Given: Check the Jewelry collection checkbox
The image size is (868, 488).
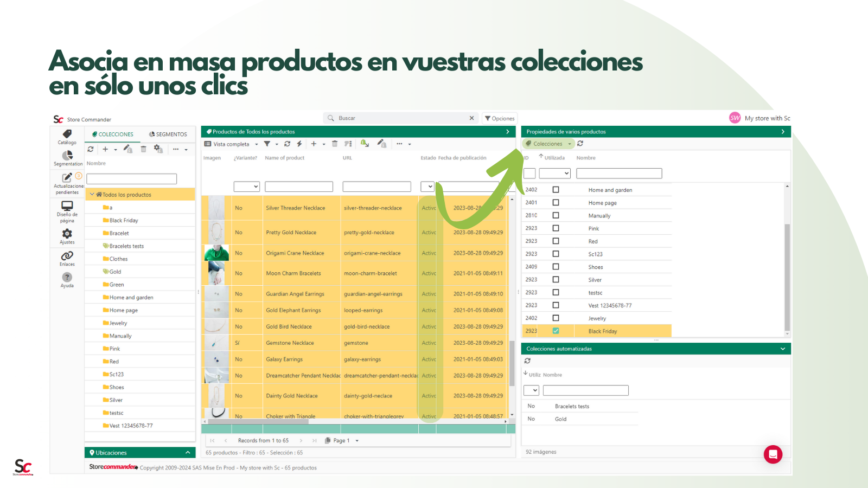Looking at the screenshot, I should coord(556,318).
